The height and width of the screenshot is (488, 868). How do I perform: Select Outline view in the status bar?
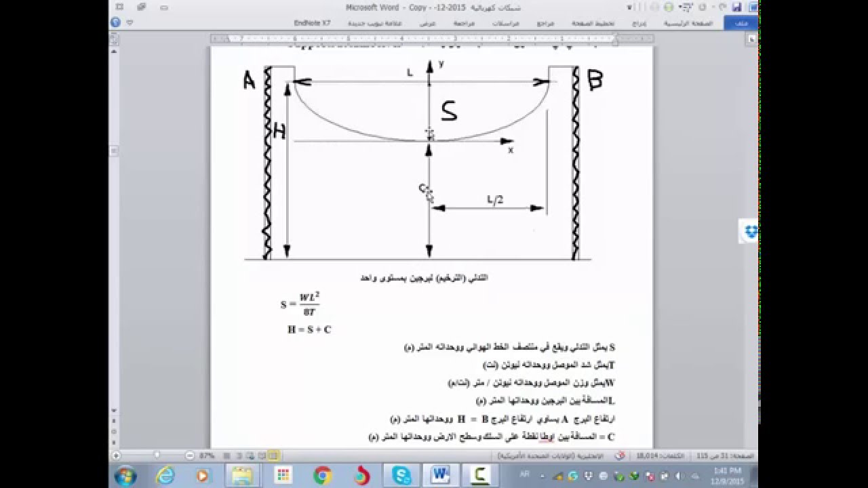239,455
